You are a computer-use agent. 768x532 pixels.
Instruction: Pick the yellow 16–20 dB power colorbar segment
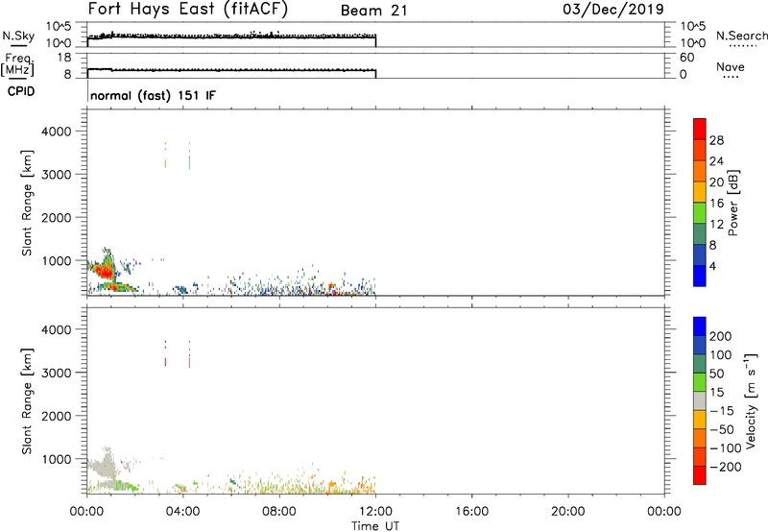click(x=700, y=192)
